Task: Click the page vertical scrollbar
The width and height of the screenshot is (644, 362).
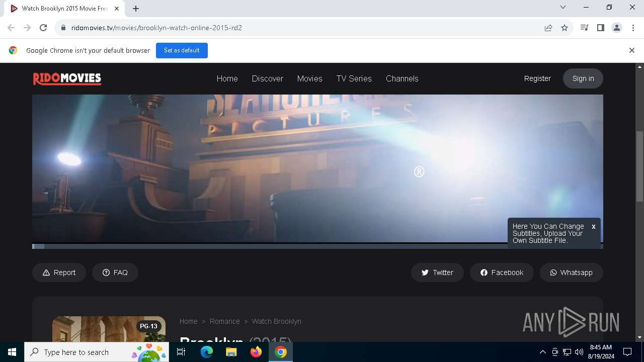Action: coord(640,166)
